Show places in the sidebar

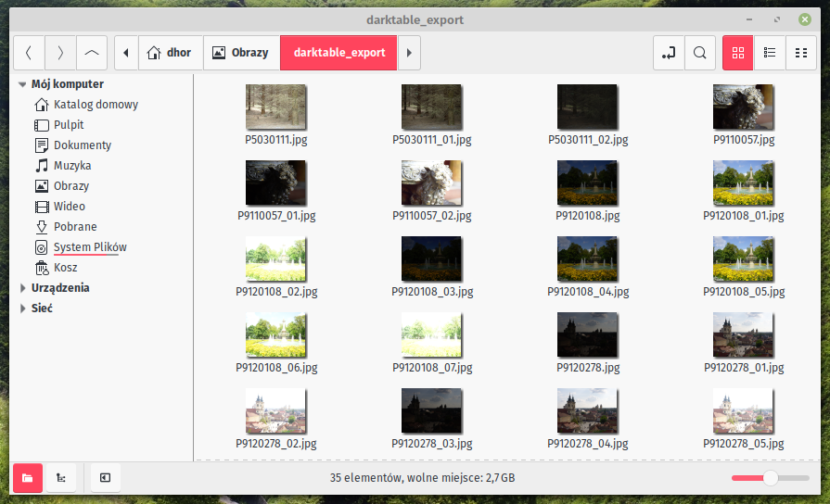coord(28,478)
